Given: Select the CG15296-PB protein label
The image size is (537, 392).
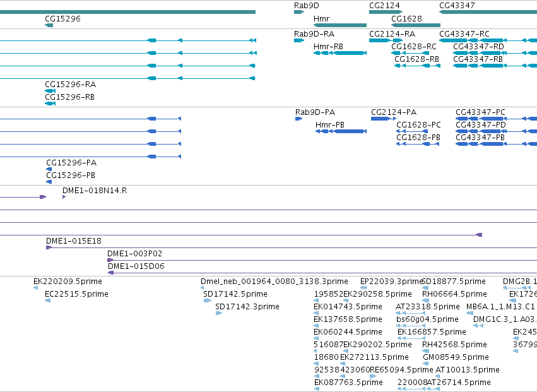Looking at the screenshot, I should point(71,175).
